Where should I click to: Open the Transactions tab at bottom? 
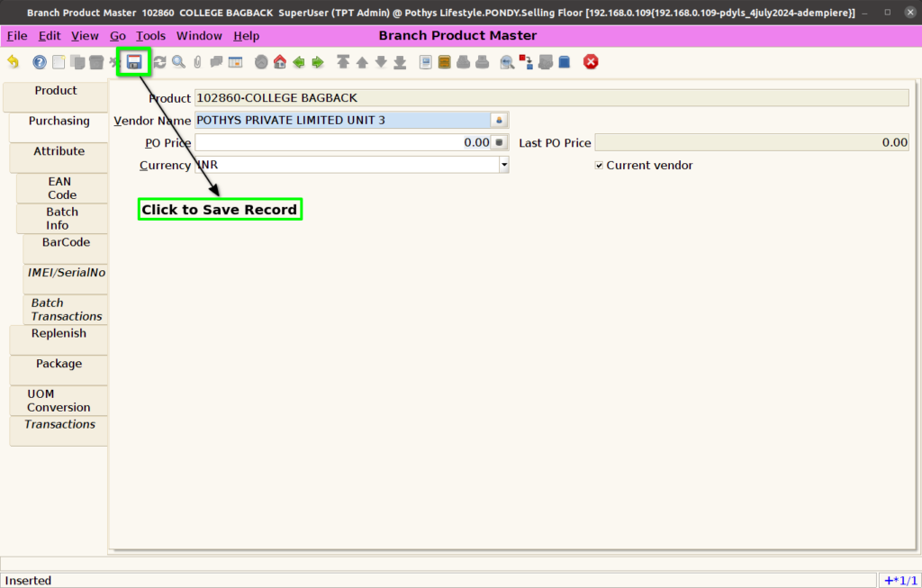click(x=59, y=431)
